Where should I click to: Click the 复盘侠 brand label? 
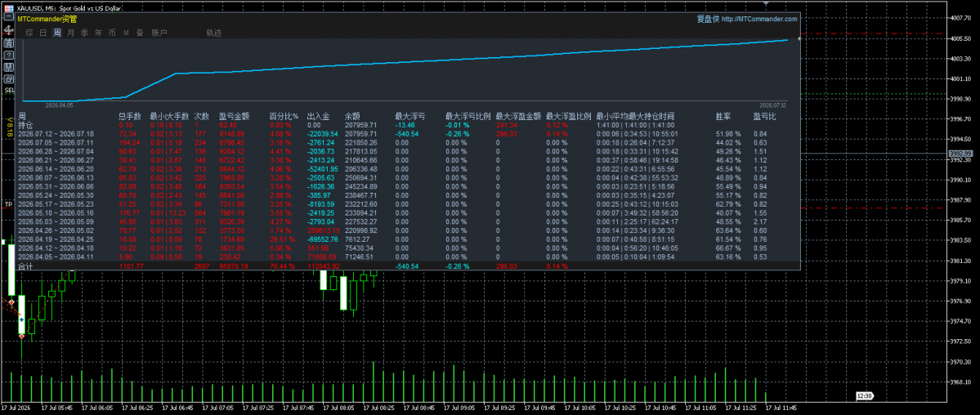click(x=708, y=20)
